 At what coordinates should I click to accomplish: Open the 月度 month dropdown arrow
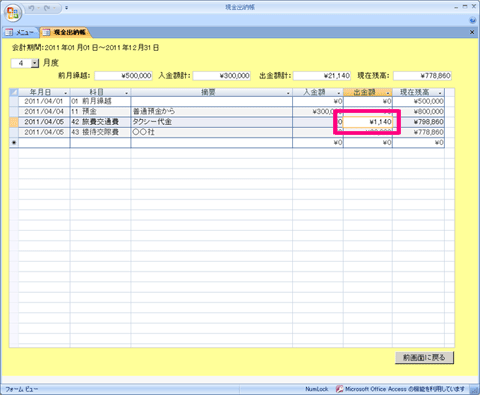[35, 63]
